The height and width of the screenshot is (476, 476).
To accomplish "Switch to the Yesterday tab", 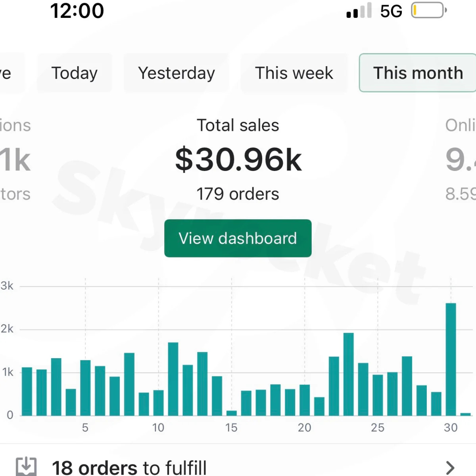I will [x=177, y=73].
